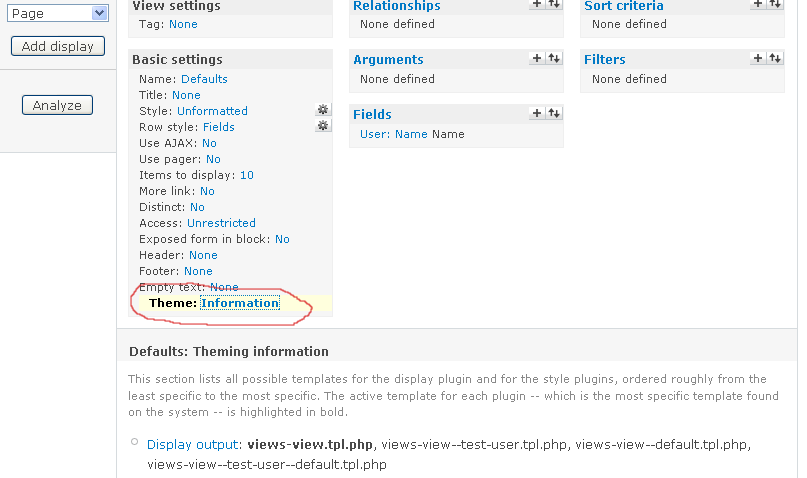This screenshot has width=807, height=478.
Task: Edit the User: Name field link
Action: pos(393,134)
